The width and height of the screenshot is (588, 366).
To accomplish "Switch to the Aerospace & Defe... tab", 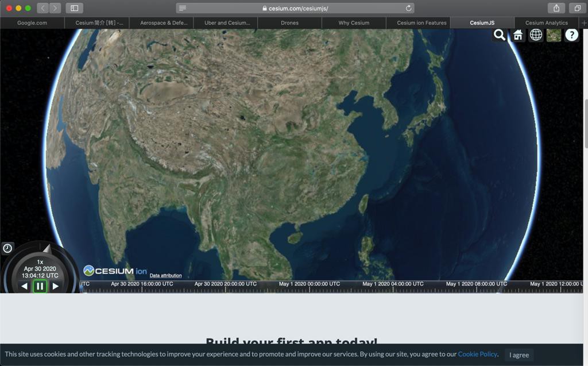I will coord(161,23).
